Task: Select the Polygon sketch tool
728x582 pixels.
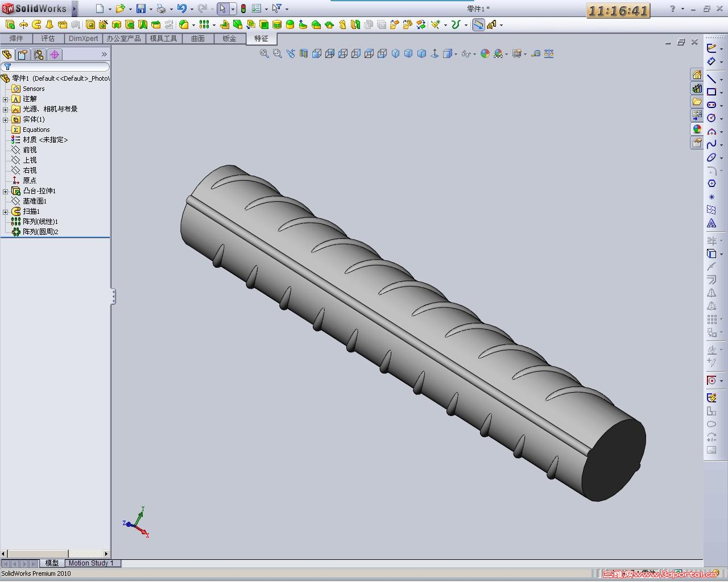Action: click(x=712, y=184)
